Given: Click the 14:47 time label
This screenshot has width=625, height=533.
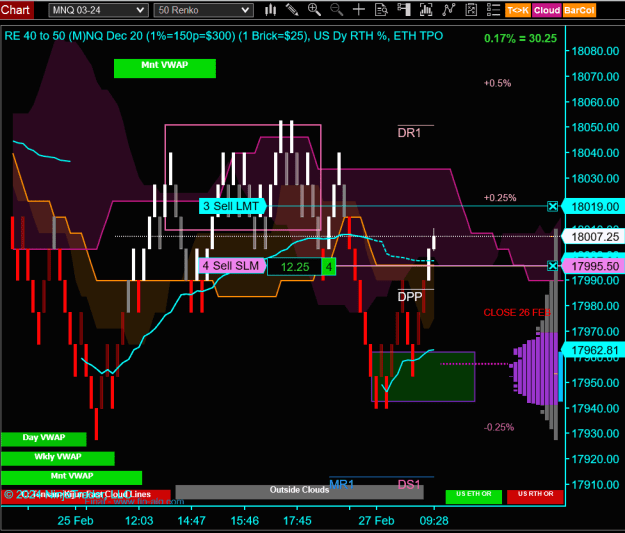Looking at the screenshot, I should pyautogui.click(x=192, y=521).
